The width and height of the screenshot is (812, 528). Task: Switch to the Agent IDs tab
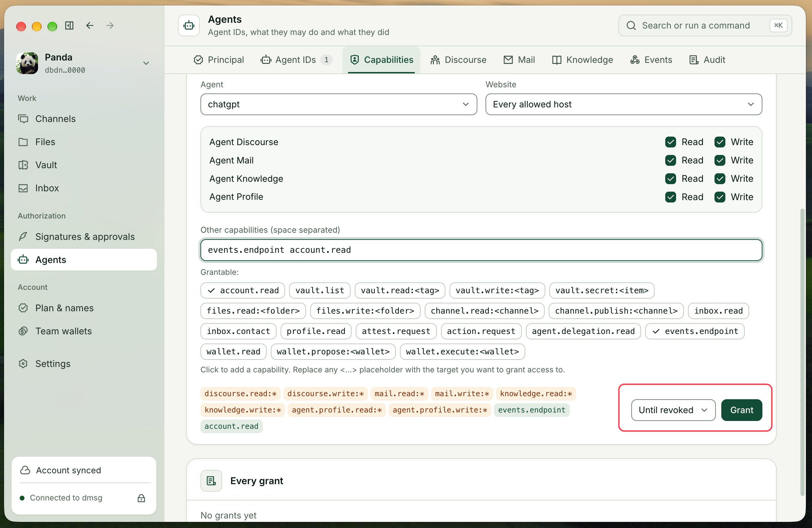tap(297, 60)
